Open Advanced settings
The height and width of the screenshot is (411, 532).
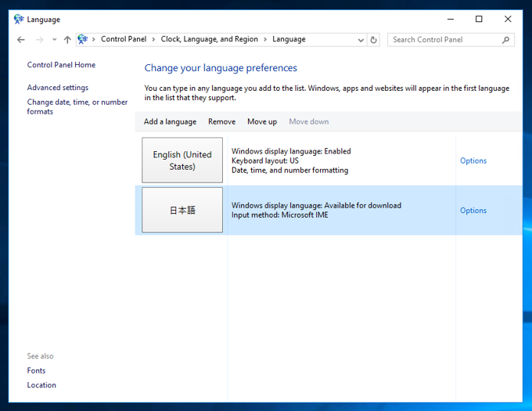click(x=58, y=88)
